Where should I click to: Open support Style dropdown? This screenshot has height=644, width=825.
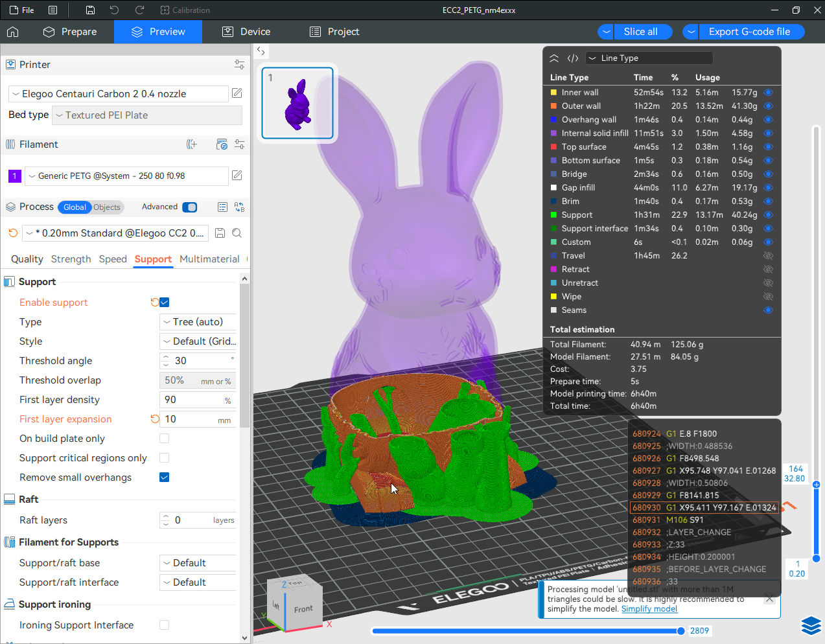[198, 341]
